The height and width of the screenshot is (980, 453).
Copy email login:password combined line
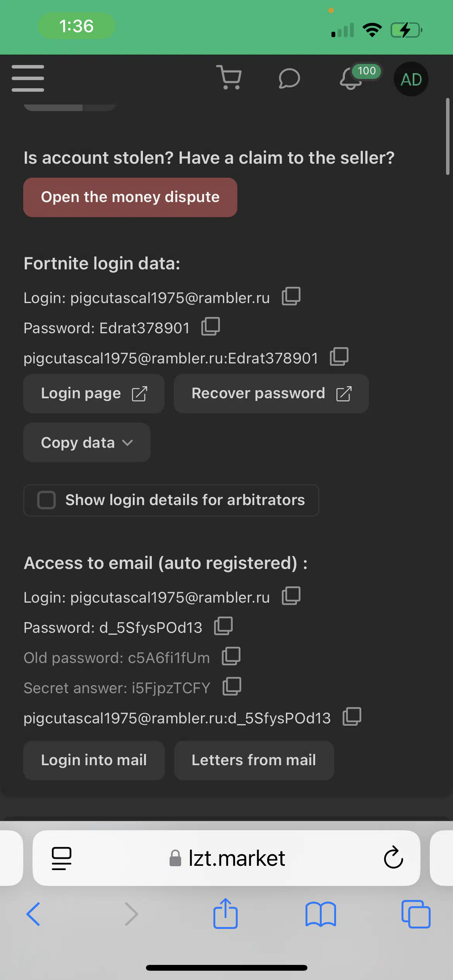coord(352,717)
